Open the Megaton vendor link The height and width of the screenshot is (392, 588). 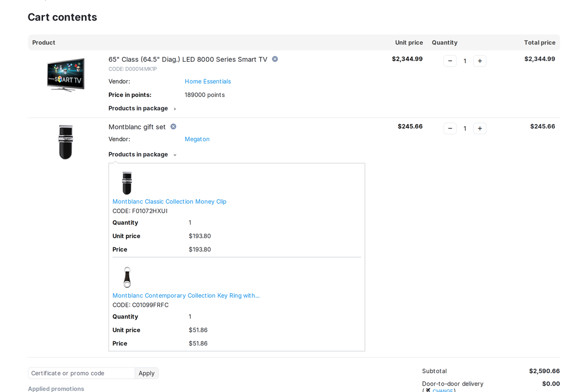tap(197, 139)
